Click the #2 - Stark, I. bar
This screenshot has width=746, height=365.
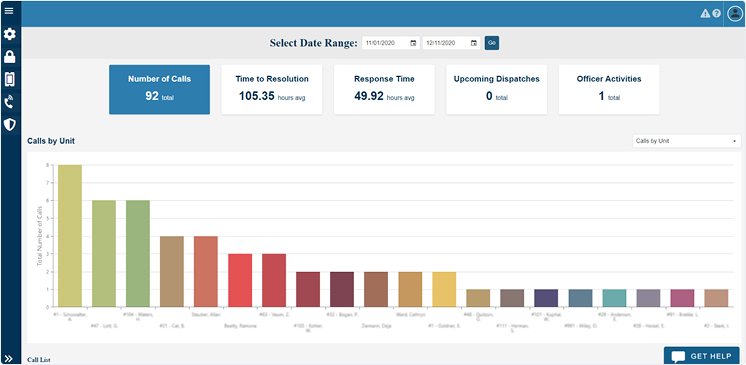[717, 298]
